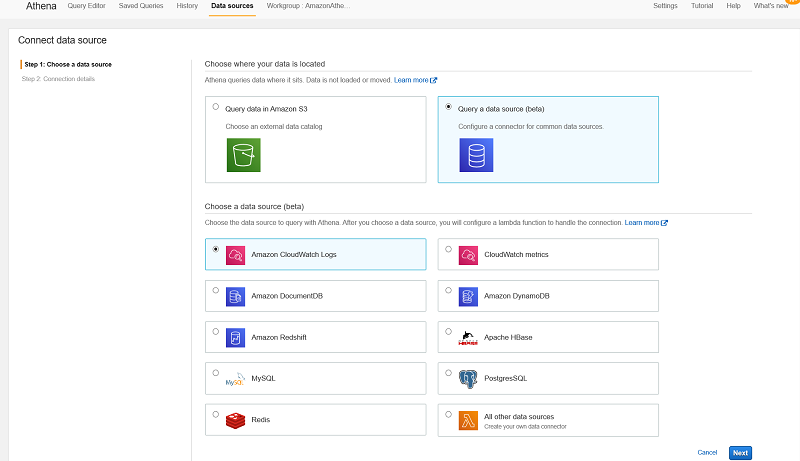Choose Redis radio button
This screenshot has height=461, width=800.
216,414
